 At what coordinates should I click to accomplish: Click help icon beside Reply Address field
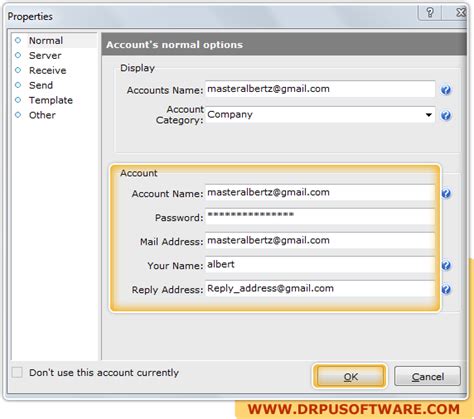click(x=446, y=289)
